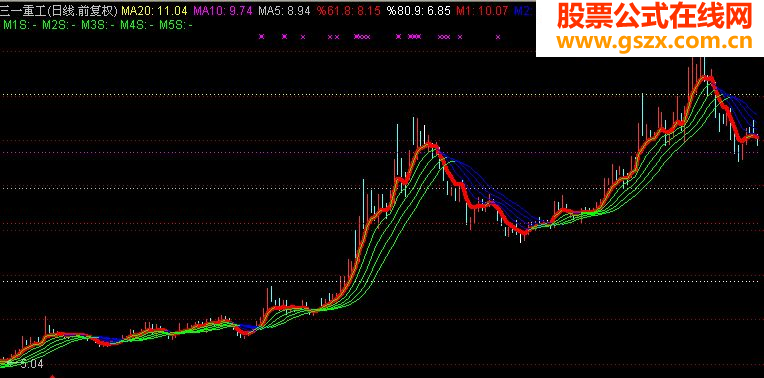The image size is (764, 378).
Task: Click the %80.9: 6.85 level label
Action: tap(419, 10)
